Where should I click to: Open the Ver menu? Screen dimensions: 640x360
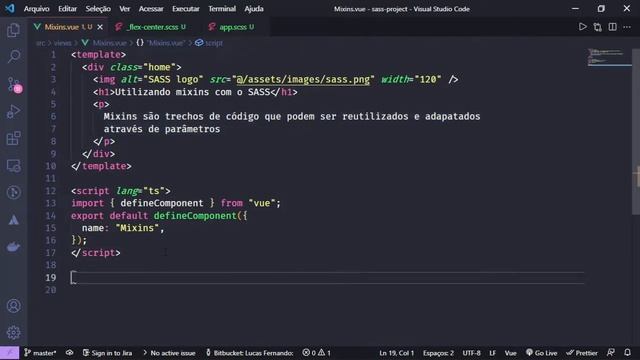124,9
